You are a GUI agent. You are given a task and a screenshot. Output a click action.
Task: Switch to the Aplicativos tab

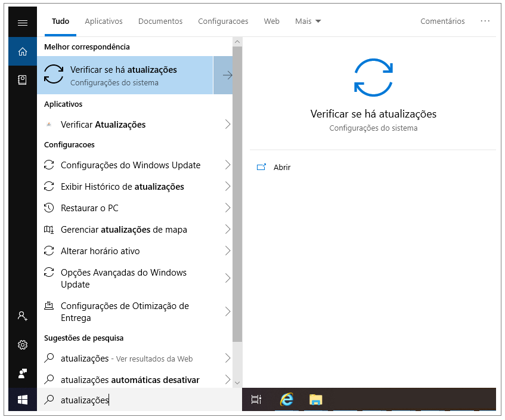[x=104, y=21]
